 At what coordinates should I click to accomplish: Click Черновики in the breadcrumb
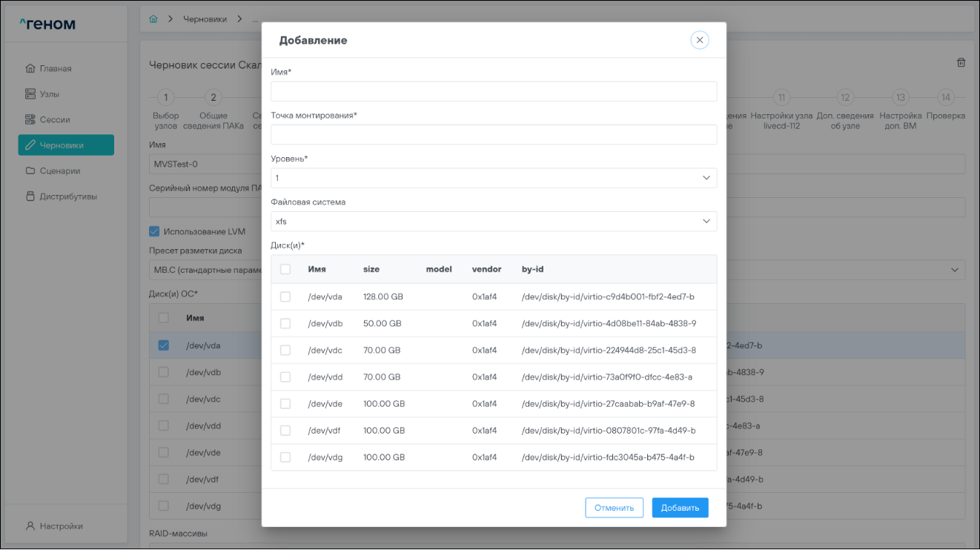tap(205, 19)
